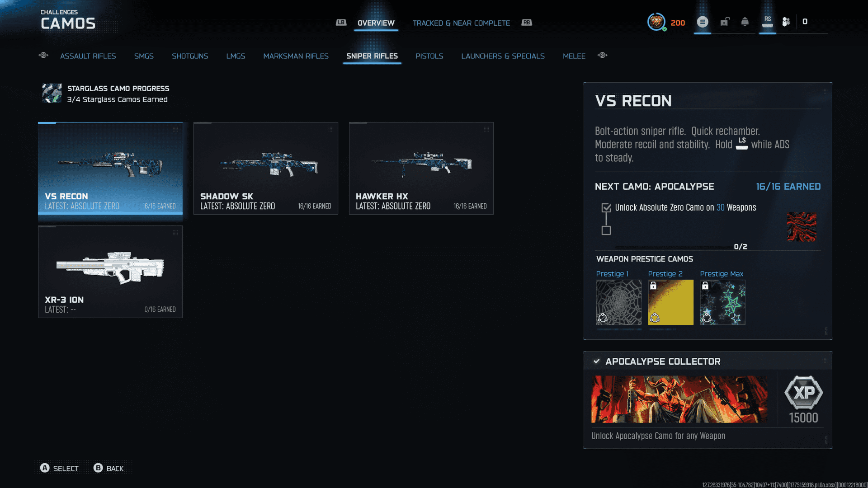This screenshot has height=488, width=868.
Task: Open the notifications bell icon
Action: pos(745,22)
